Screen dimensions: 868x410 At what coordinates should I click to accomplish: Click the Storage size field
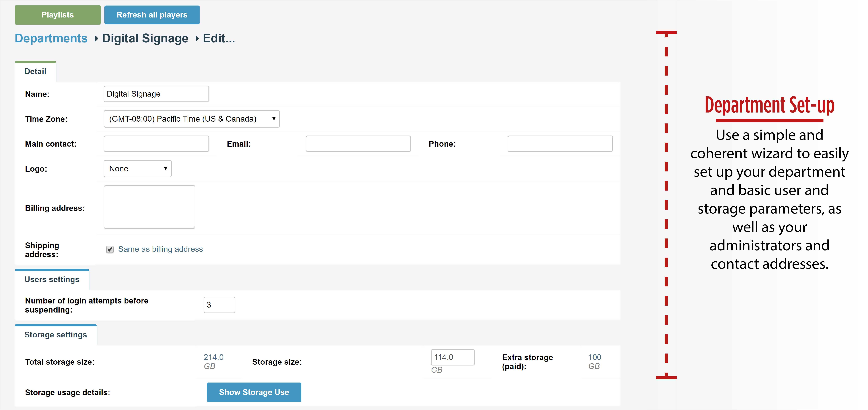coord(453,357)
